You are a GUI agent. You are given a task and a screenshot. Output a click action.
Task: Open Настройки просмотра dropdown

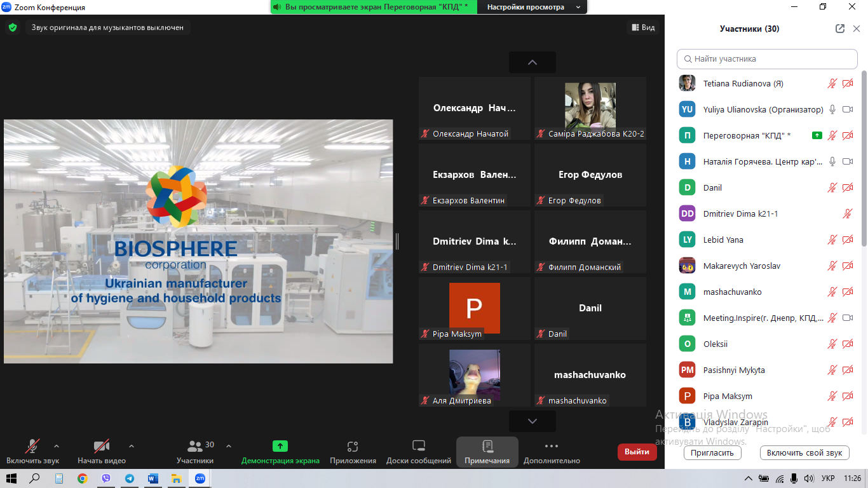[x=533, y=7]
